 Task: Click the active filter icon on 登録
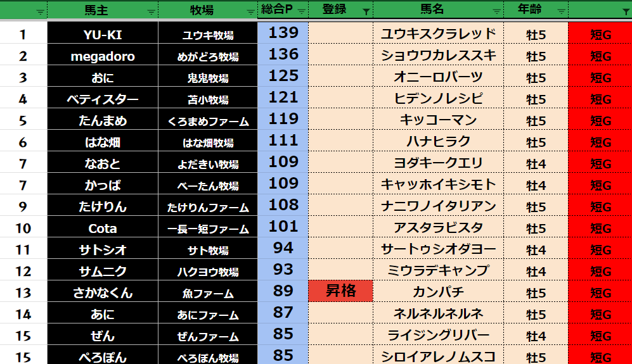pyautogui.click(x=366, y=11)
